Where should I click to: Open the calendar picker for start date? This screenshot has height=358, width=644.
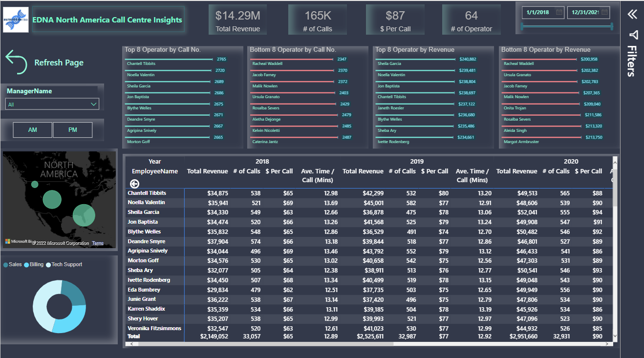559,12
